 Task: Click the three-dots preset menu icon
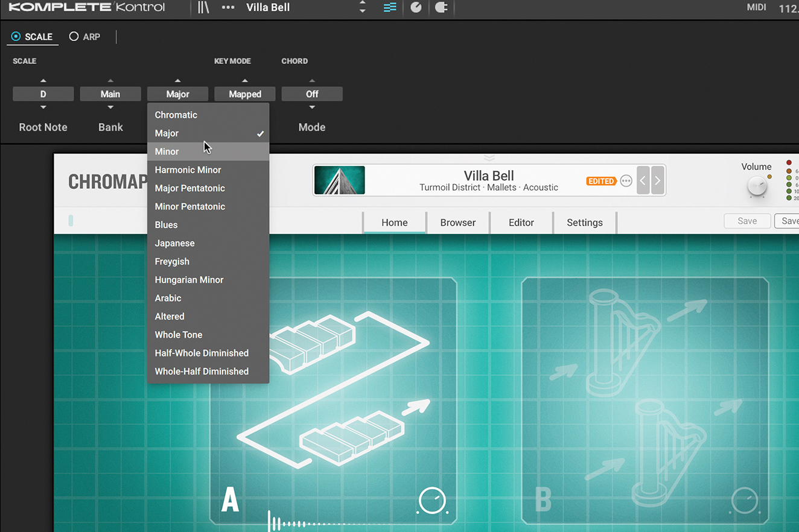click(x=228, y=7)
